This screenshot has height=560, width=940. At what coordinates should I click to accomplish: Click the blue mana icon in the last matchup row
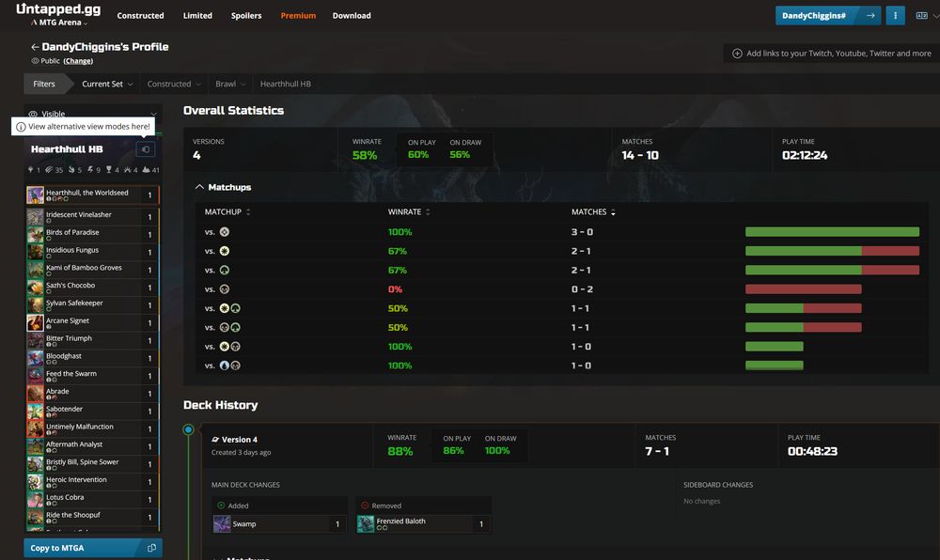coord(225,366)
